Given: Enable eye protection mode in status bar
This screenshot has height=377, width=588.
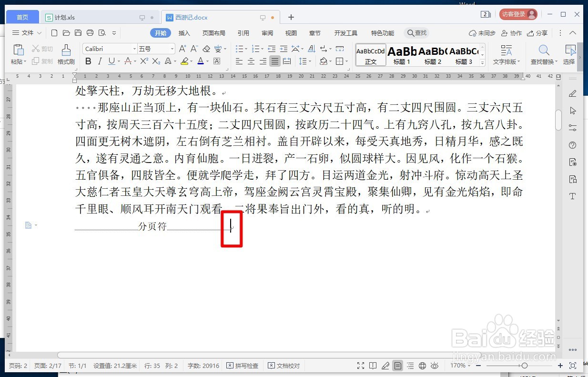Looking at the screenshot, I should coord(434,365).
